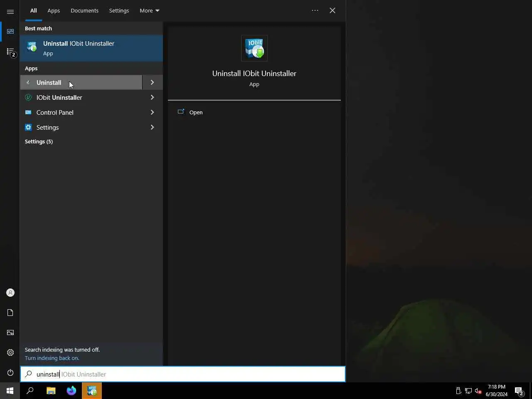Screen dimensions: 532x399
Task: Click the more options ellipsis icon
Action: tap(315, 10)
